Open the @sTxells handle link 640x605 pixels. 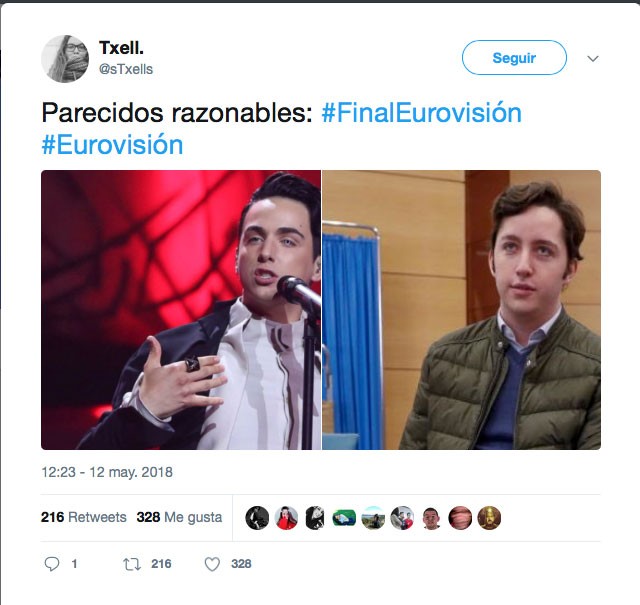pos(126,69)
